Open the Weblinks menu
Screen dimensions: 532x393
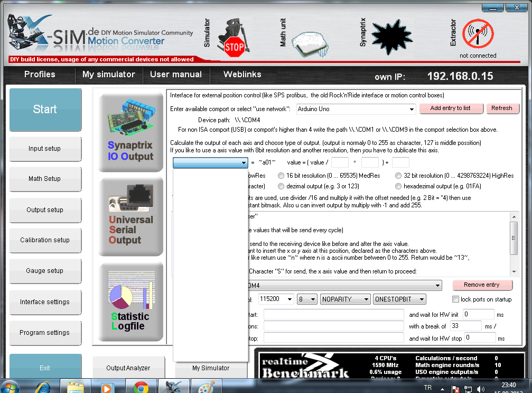(x=242, y=75)
